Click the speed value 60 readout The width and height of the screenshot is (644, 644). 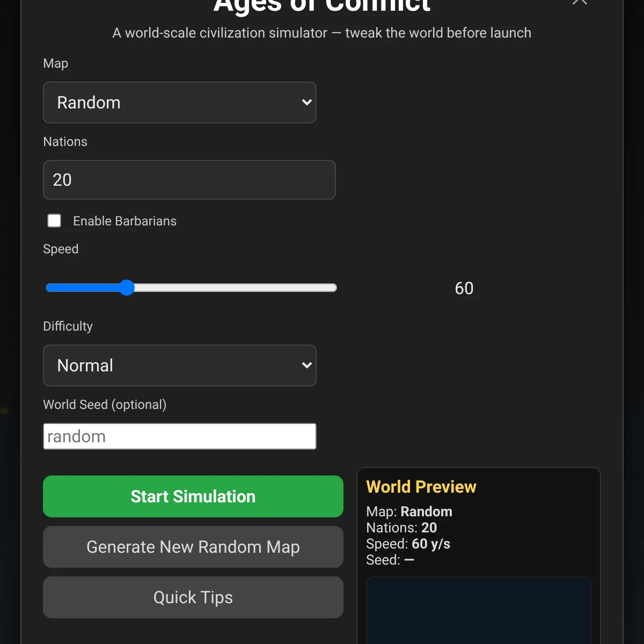click(x=464, y=288)
